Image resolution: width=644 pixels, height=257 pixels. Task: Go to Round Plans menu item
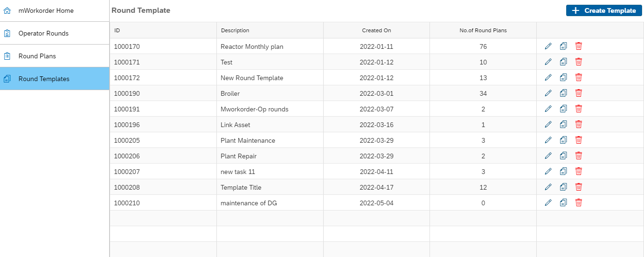(37, 56)
